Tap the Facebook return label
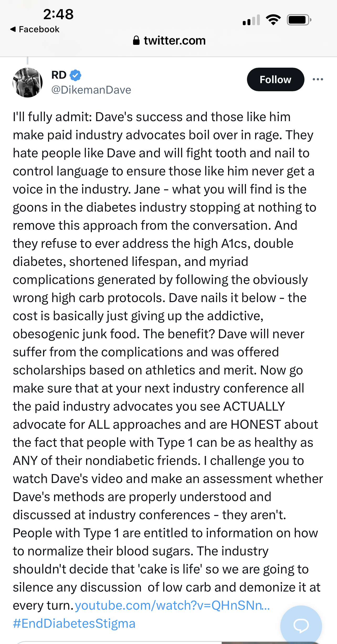The image size is (337, 644). click(x=39, y=29)
